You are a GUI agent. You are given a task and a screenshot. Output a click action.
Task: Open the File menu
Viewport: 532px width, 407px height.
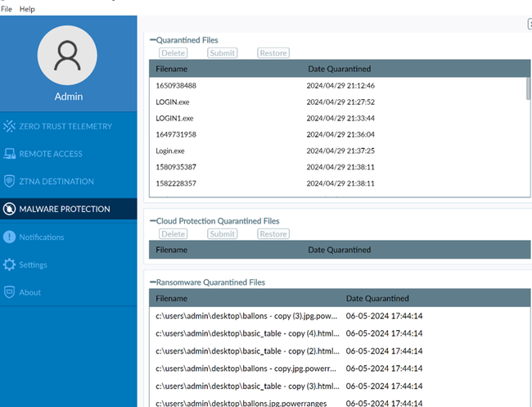tap(6, 9)
